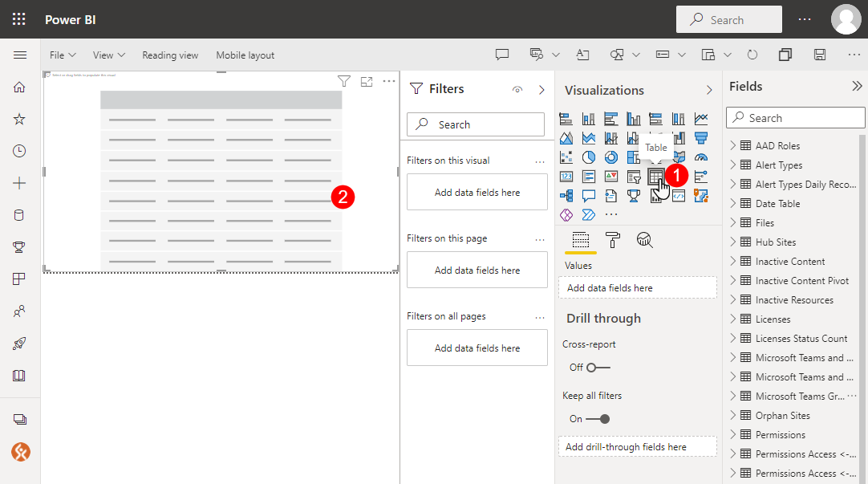Select the KPI visualization
Viewport: 868px width, 484px height.
[x=610, y=177]
